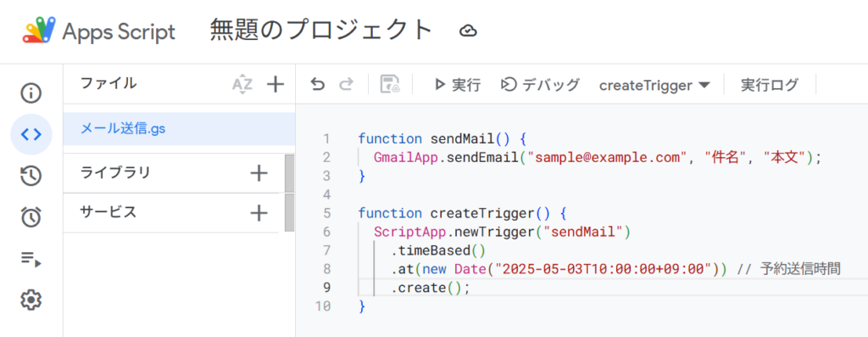Viewport: 868px width, 337px height.
Task: Open the Triggers alarm clock icon
Action: (31, 217)
